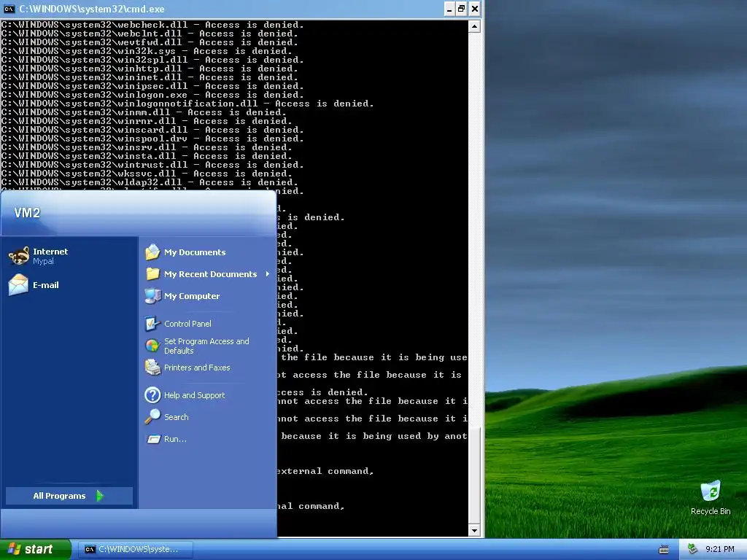Open My Computer icon
The width and height of the screenshot is (747, 560).
coord(152,296)
